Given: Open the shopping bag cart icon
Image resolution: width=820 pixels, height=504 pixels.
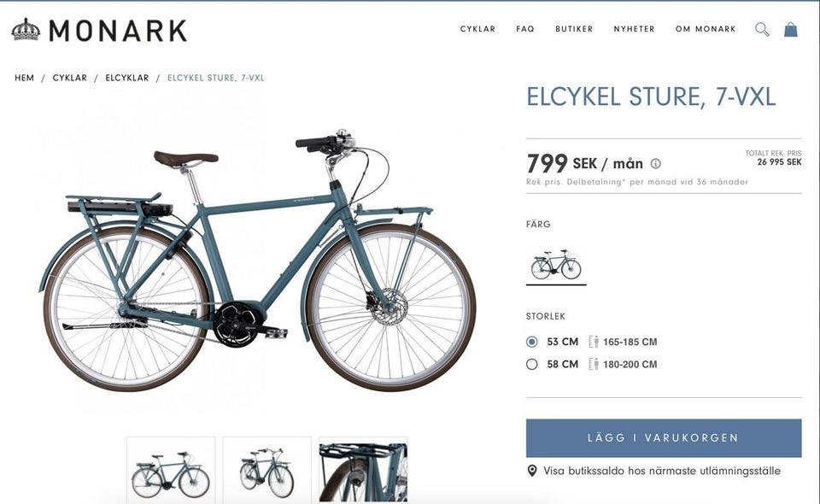Looking at the screenshot, I should [791, 29].
